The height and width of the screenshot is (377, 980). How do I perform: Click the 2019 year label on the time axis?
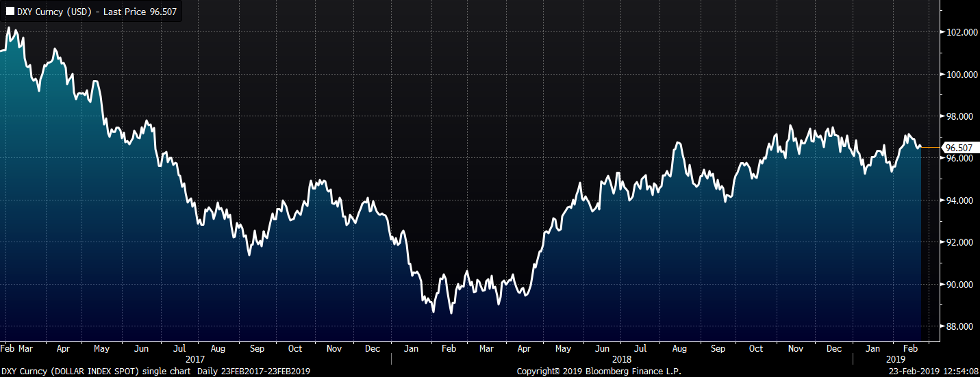coord(894,359)
